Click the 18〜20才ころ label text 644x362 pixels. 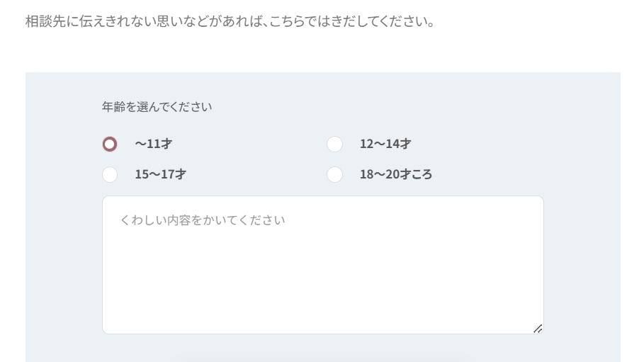[x=395, y=174]
